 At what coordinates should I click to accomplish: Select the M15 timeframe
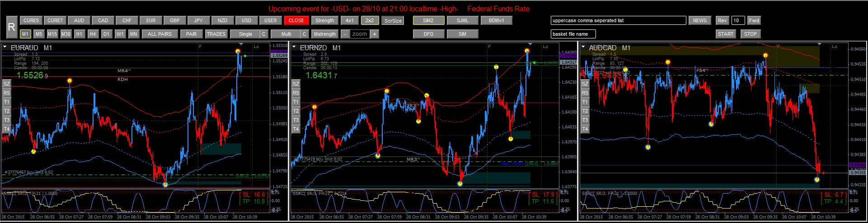[x=52, y=34]
